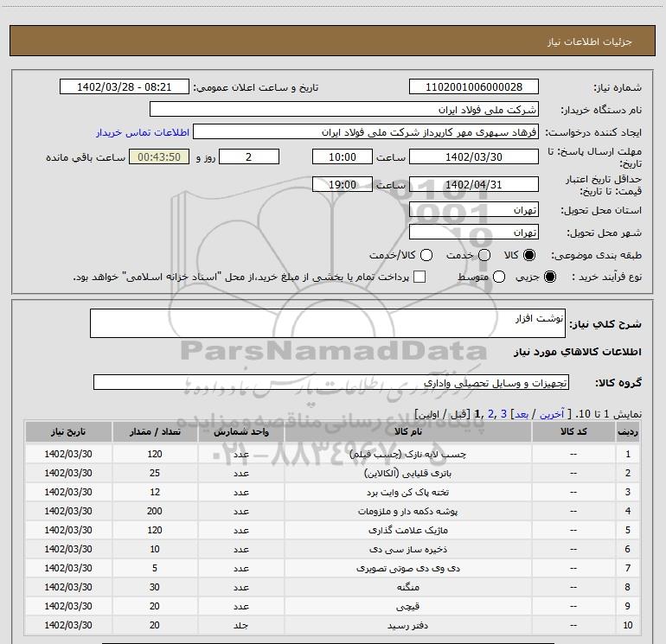Select the کالا radio button
The image size is (666, 644).
point(529,255)
